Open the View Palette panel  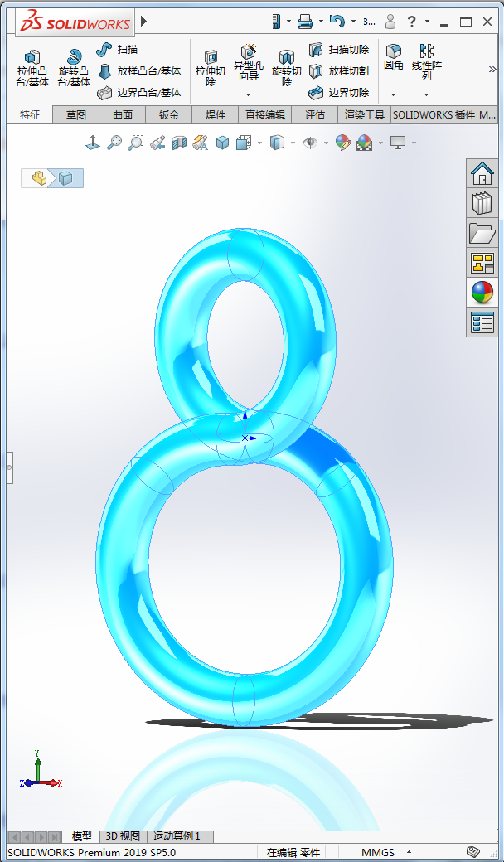click(x=482, y=263)
